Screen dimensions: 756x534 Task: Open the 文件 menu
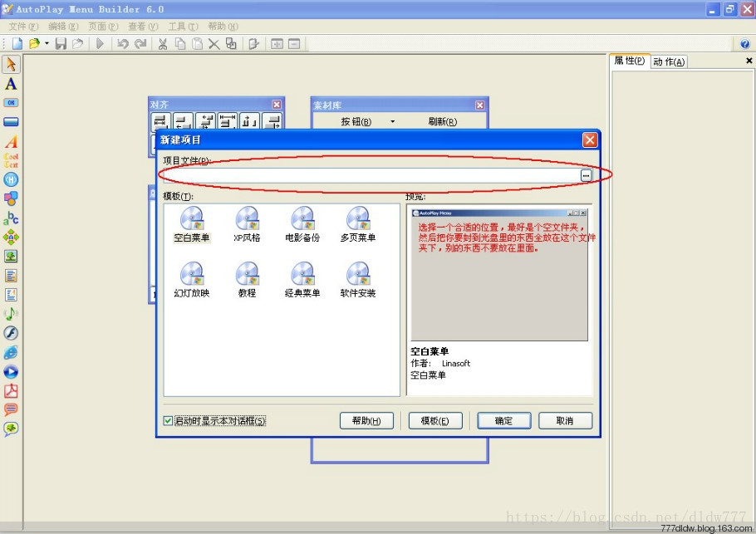(23, 26)
